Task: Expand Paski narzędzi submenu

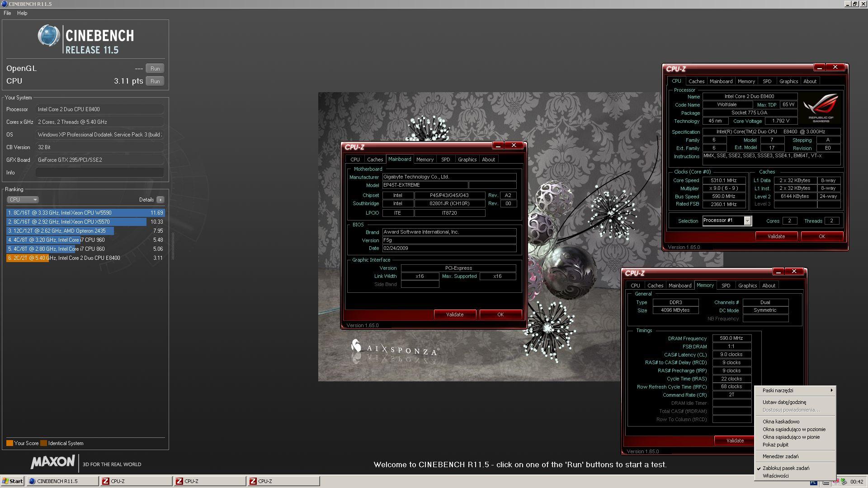Action: pos(795,390)
